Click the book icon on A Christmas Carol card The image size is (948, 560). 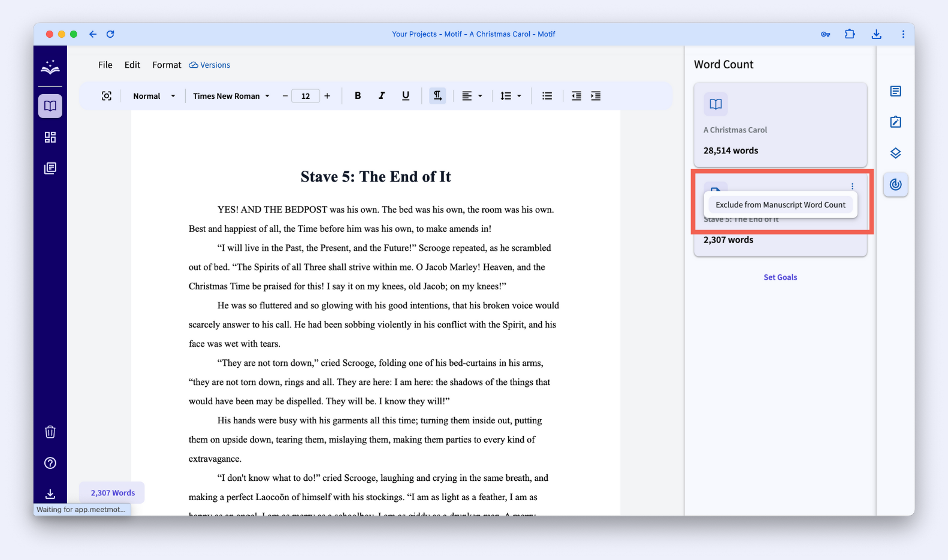click(x=715, y=104)
